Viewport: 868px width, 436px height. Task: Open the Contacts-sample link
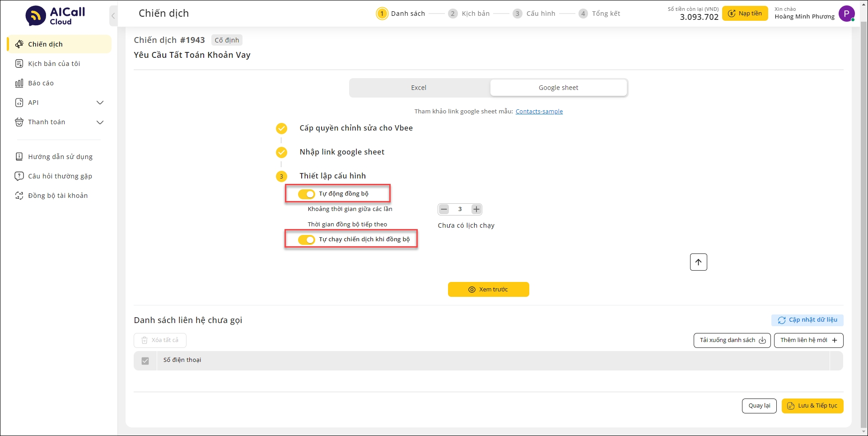[539, 112]
